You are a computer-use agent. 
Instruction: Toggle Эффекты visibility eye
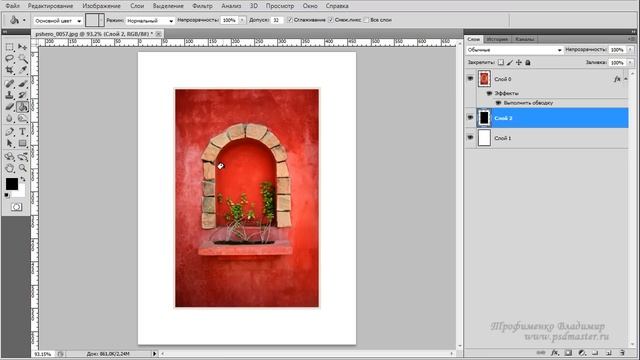(489, 93)
